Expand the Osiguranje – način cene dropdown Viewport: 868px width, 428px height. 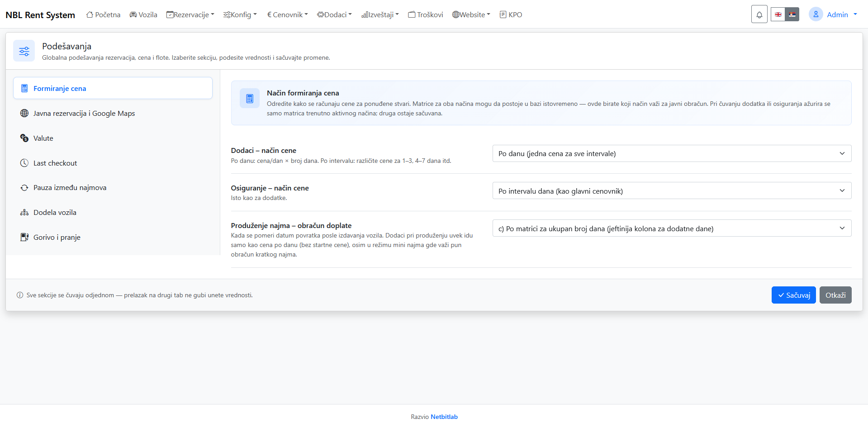coord(672,191)
